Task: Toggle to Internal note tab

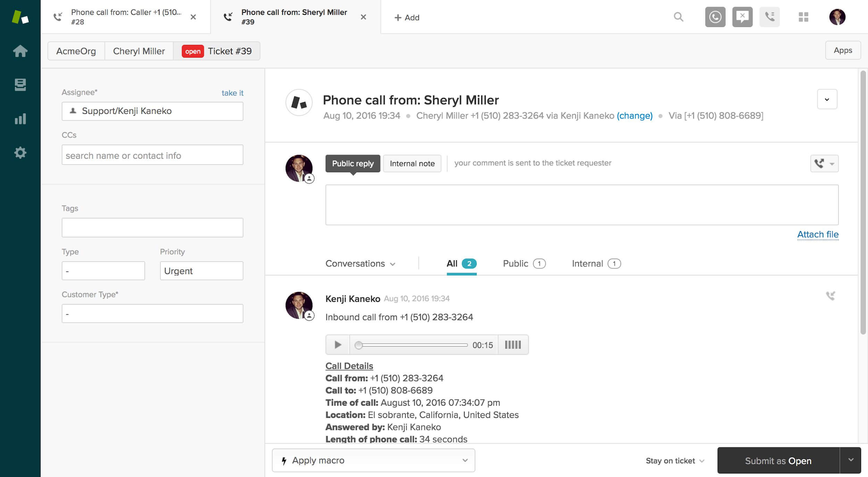Action: pos(412,163)
